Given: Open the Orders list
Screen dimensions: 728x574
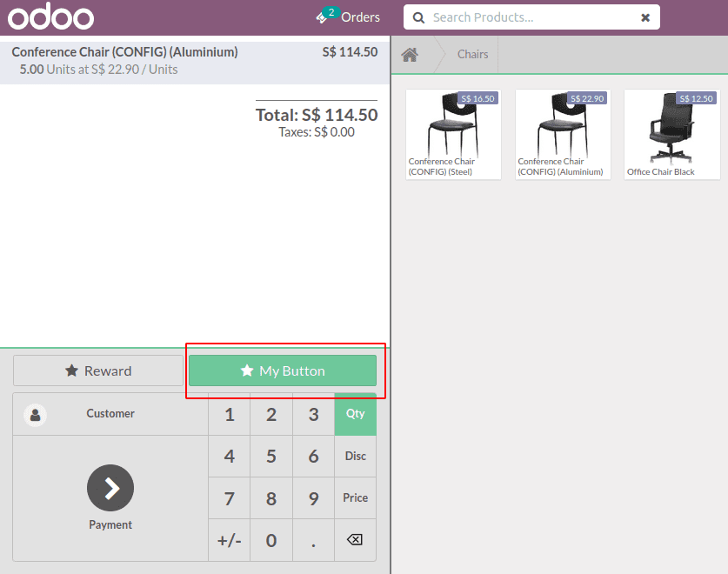Looking at the screenshot, I should click(360, 17).
